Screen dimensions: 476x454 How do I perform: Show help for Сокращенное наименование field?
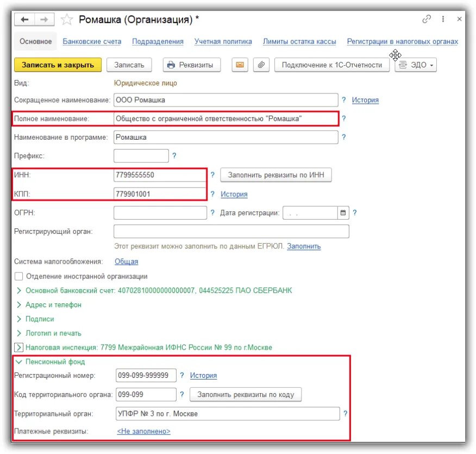[x=343, y=99]
